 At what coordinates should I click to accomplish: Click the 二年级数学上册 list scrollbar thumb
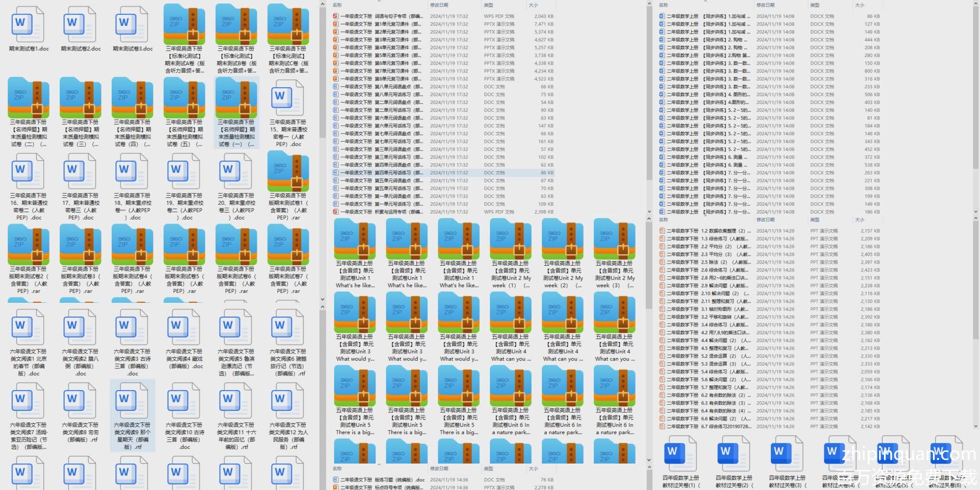975,88
